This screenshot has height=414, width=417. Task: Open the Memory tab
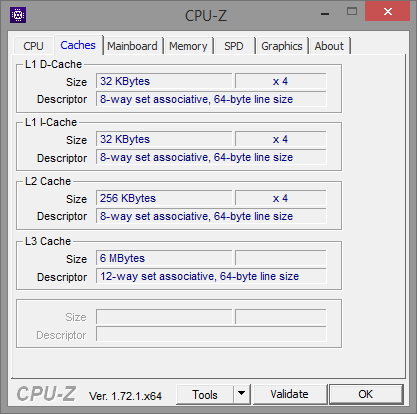(188, 46)
